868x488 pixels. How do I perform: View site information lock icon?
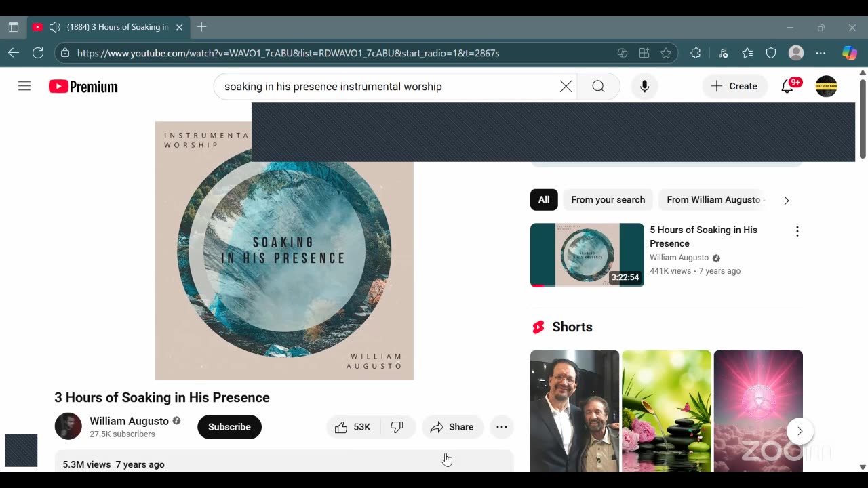tap(64, 53)
